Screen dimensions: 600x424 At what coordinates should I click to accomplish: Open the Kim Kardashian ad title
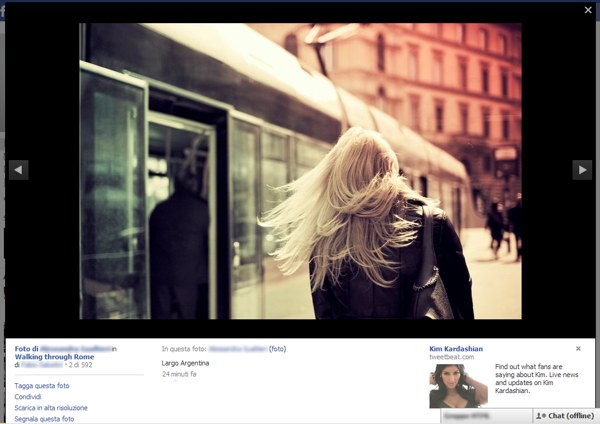(x=456, y=349)
